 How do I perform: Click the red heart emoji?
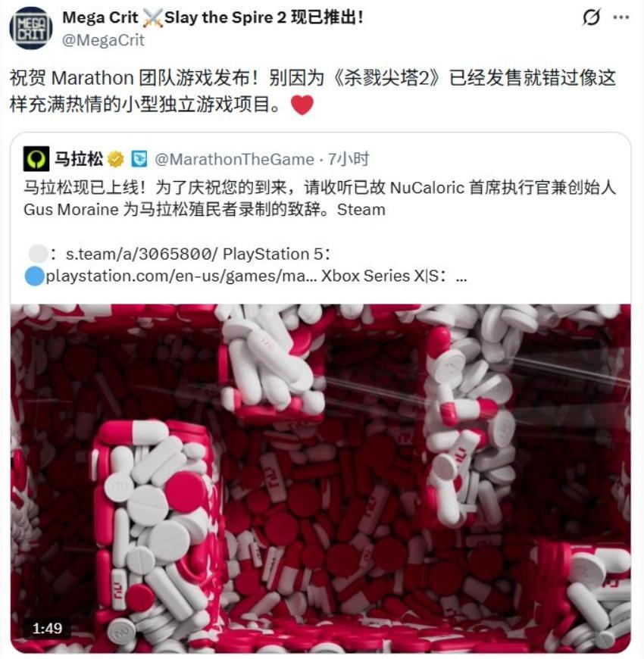[302, 105]
